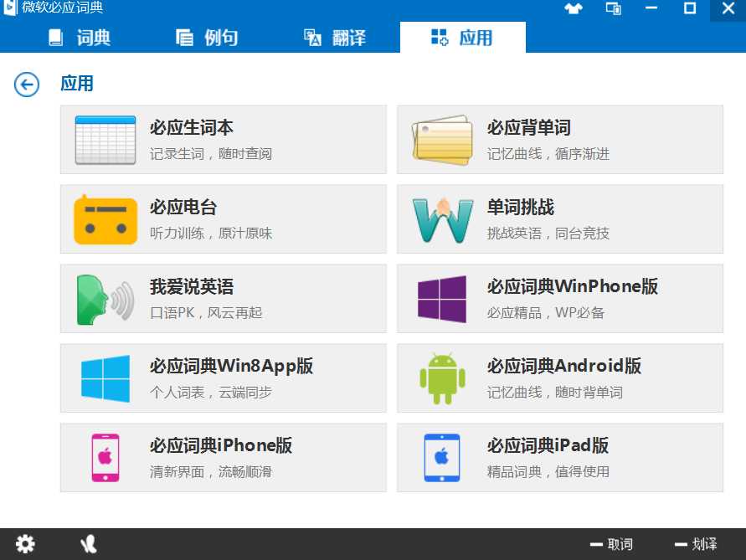Screen dimensions: 746x560
Task: Click the 必应词典iPhone版 title
Action: (x=221, y=445)
